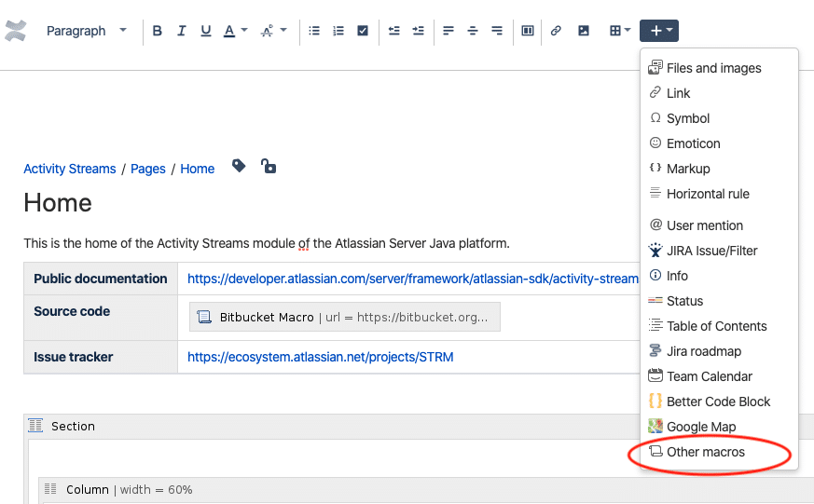
Task: Choose the Info macro entry
Action: point(719,276)
